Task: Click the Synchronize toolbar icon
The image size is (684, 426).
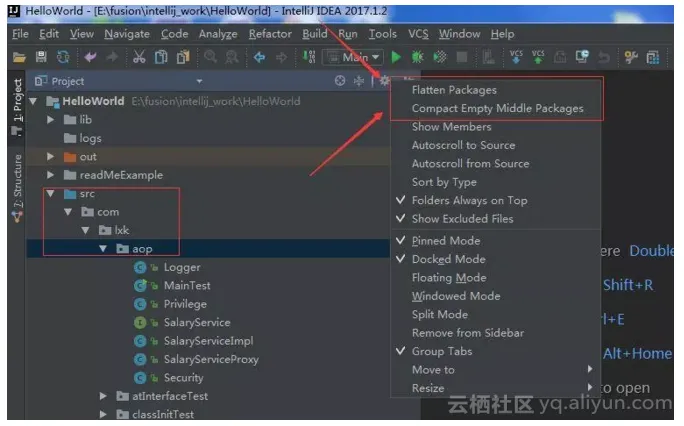Action: (x=63, y=57)
